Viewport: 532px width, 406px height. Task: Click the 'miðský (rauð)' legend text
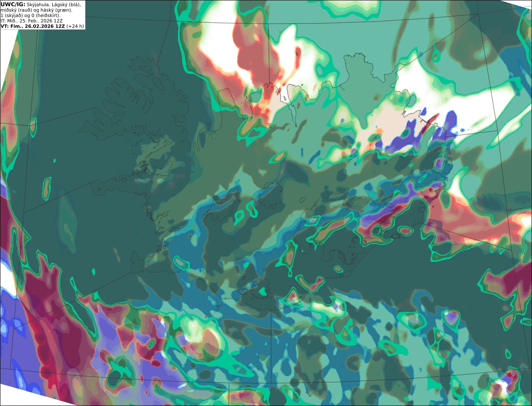coord(16,10)
